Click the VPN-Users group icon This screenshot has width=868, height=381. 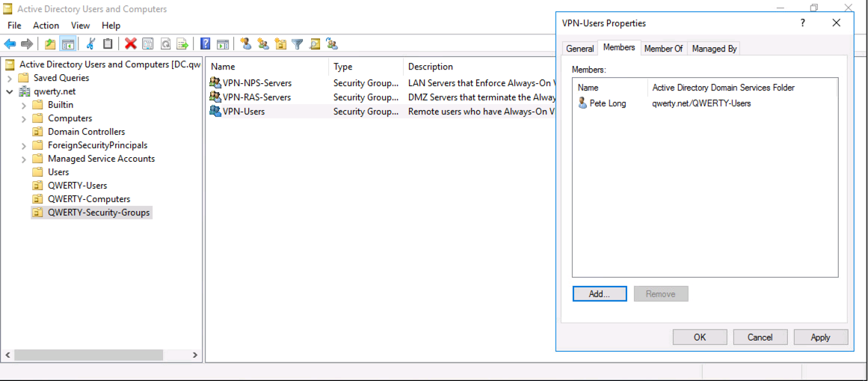pyautogui.click(x=215, y=112)
